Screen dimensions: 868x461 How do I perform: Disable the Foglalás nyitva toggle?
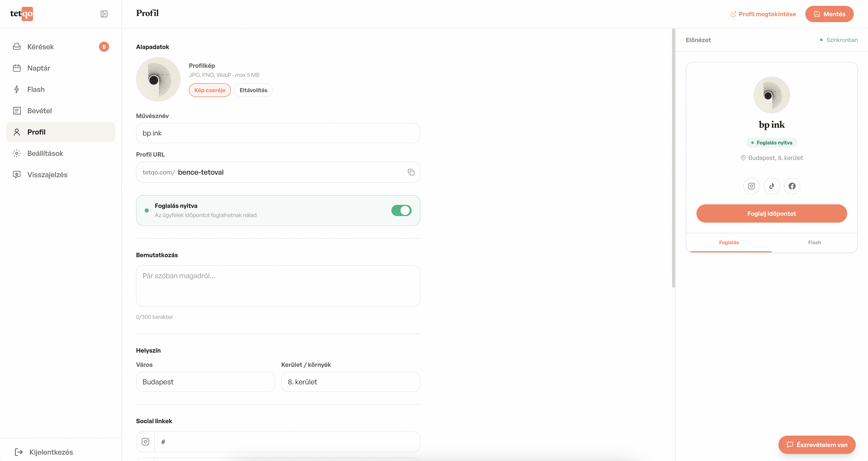(401, 210)
